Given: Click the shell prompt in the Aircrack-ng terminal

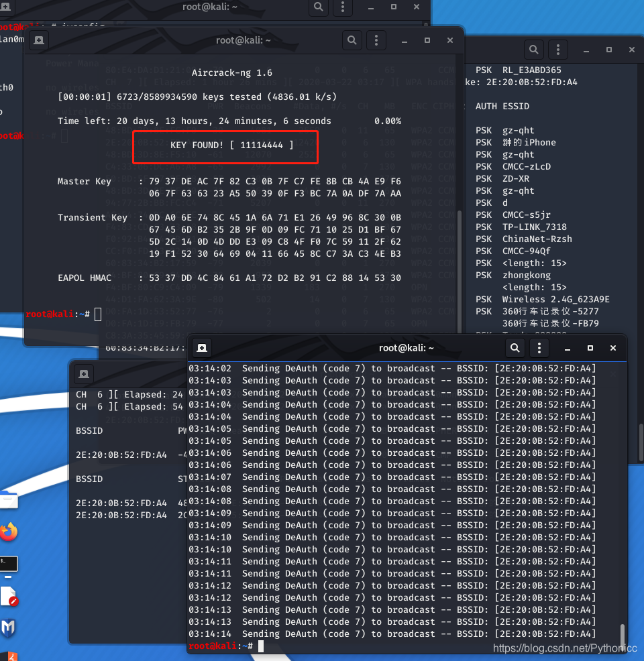Looking at the screenshot, I should click(x=63, y=314).
